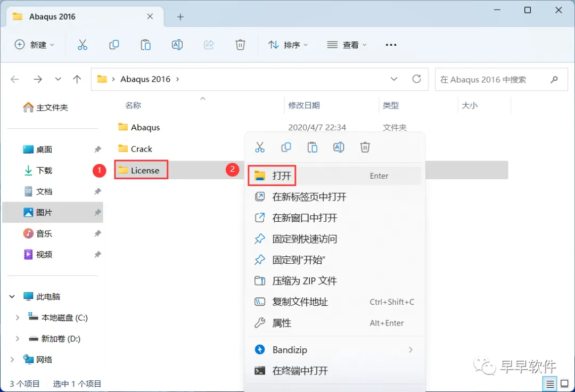Click the Copy icon in the context menu

(286, 147)
